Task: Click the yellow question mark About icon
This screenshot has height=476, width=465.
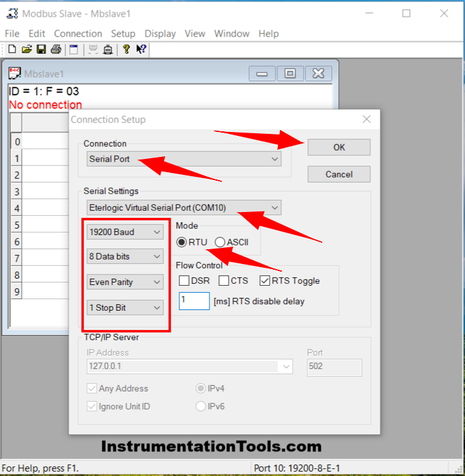Action: pyautogui.click(x=127, y=49)
